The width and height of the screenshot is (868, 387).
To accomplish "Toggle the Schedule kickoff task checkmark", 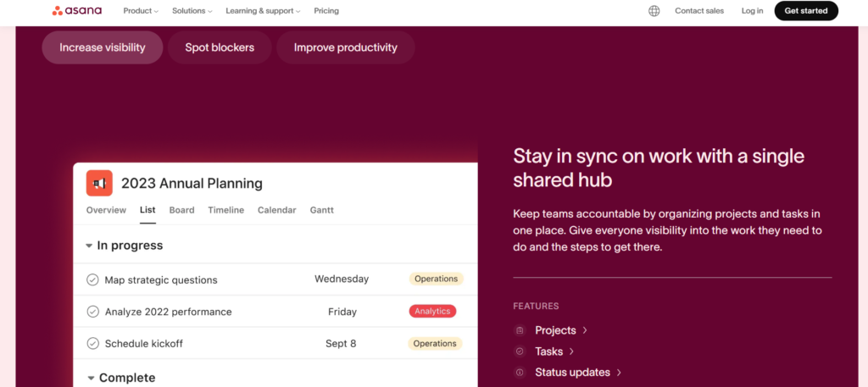I will tap(93, 344).
